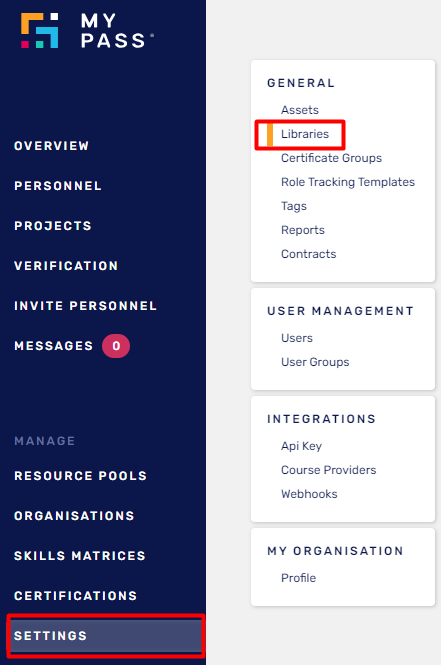Click the MyPass logo icon
This screenshot has height=665, width=441.
coord(40,31)
